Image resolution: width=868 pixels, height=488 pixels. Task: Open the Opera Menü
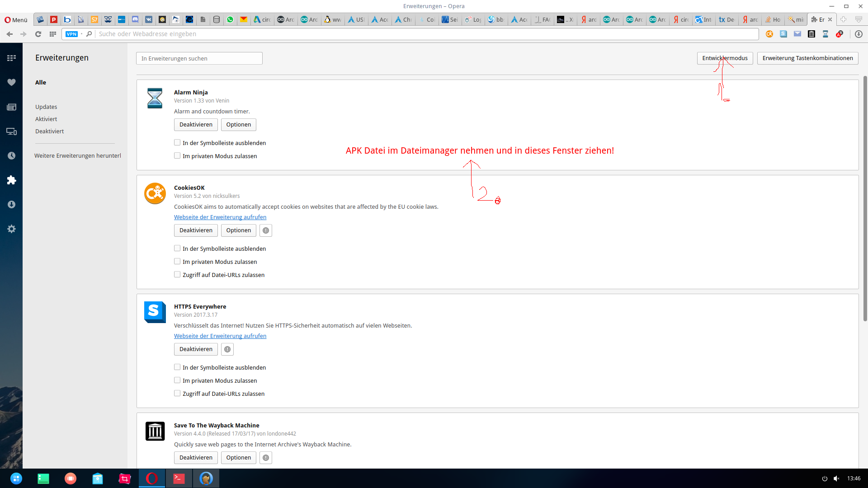click(16, 20)
